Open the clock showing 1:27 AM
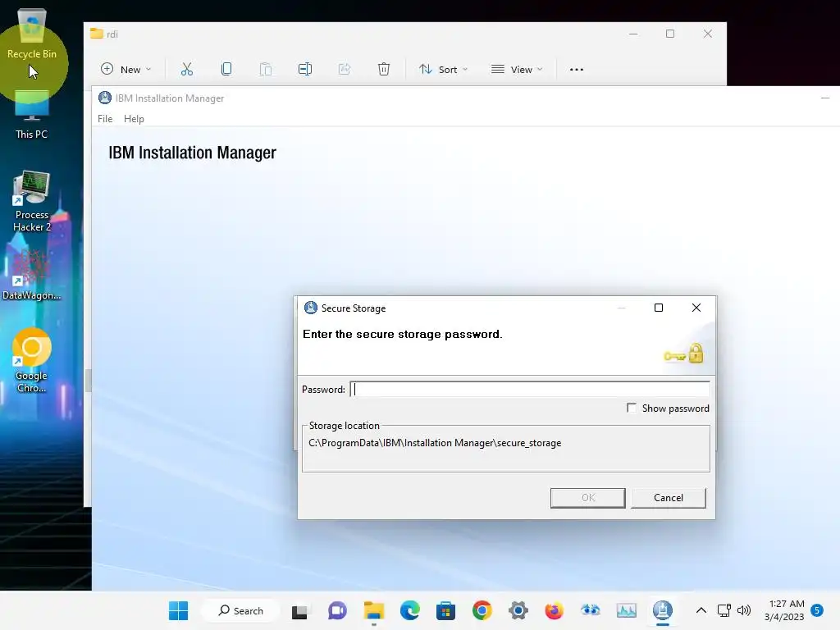Image resolution: width=840 pixels, height=630 pixels. [784, 610]
